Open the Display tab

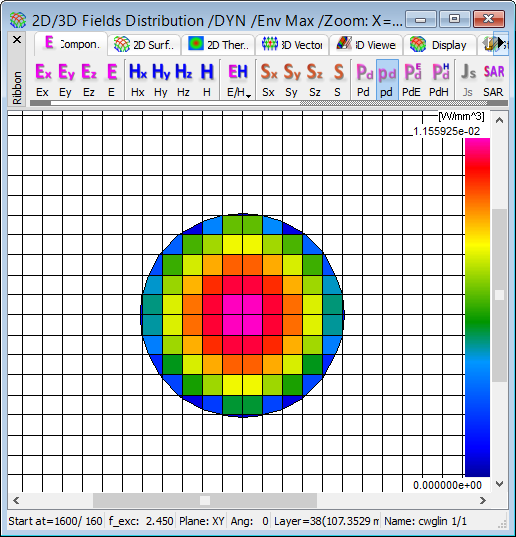pyautogui.click(x=440, y=45)
